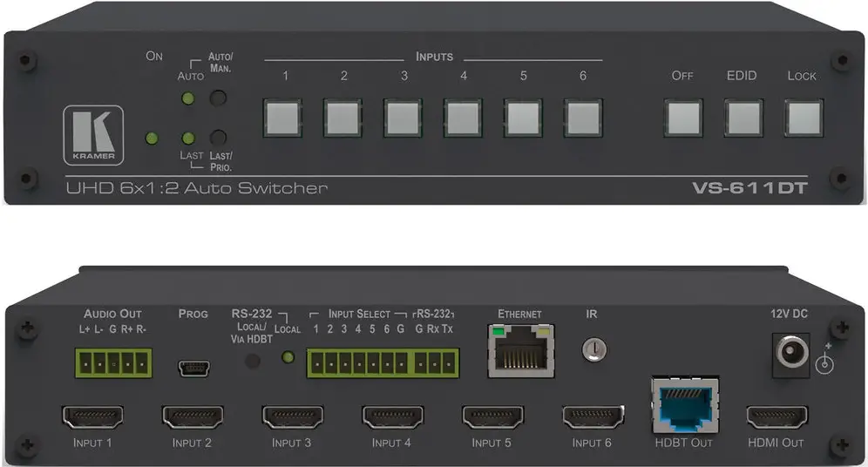This screenshot has height=467, width=868.
Task: Click the AUTO green LED indicator
Action: pos(188,99)
